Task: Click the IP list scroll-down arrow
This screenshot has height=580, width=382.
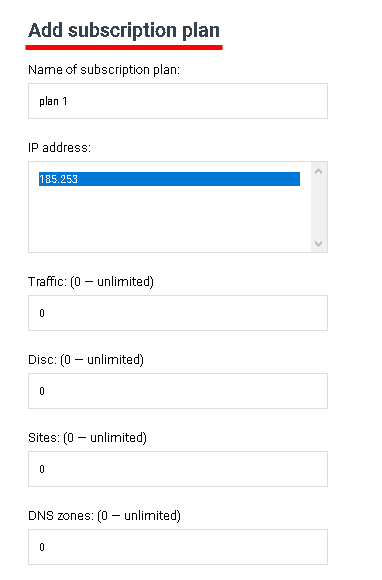Action: (x=319, y=243)
